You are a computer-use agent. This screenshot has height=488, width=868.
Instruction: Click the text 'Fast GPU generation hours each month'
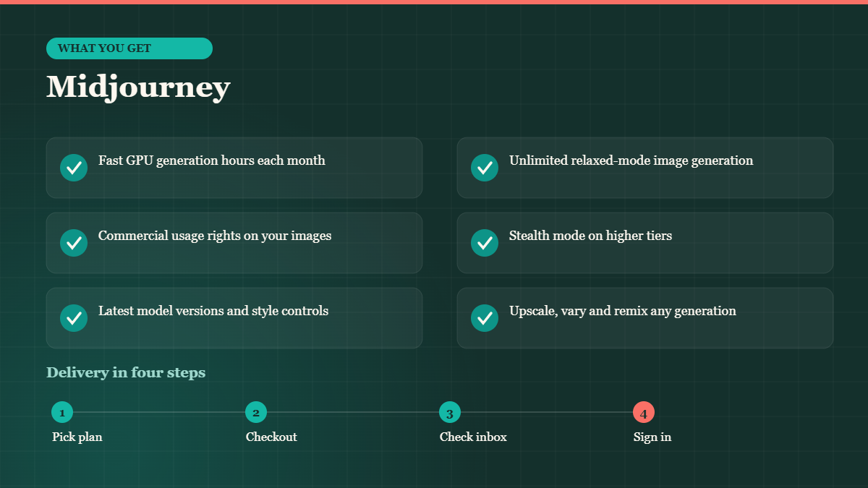point(212,160)
